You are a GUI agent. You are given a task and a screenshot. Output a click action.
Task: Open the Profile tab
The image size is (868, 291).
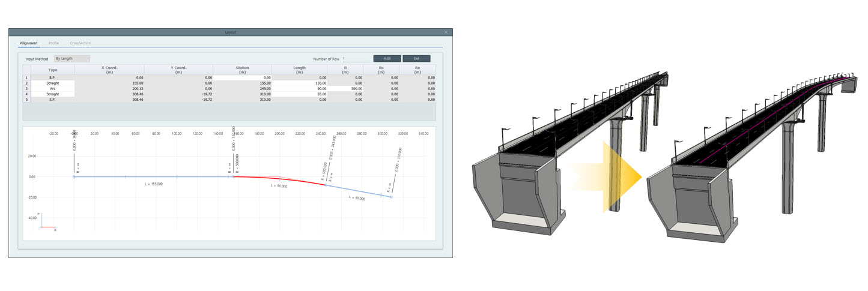(54, 43)
